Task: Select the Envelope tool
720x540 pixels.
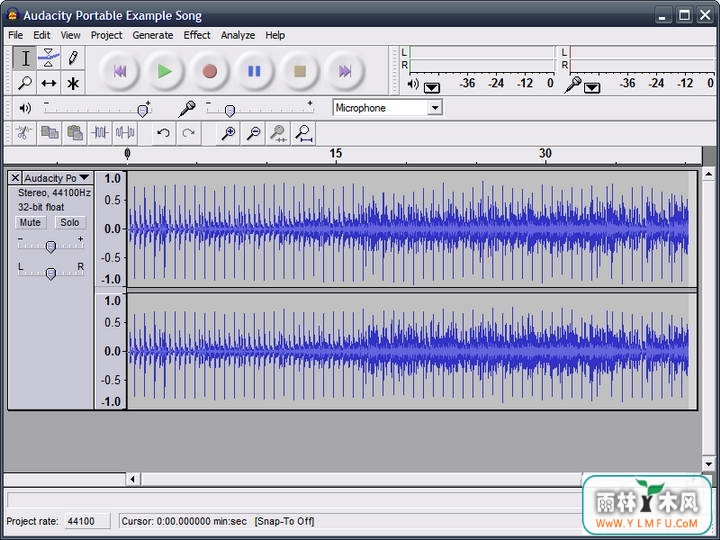Action: coord(49,58)
